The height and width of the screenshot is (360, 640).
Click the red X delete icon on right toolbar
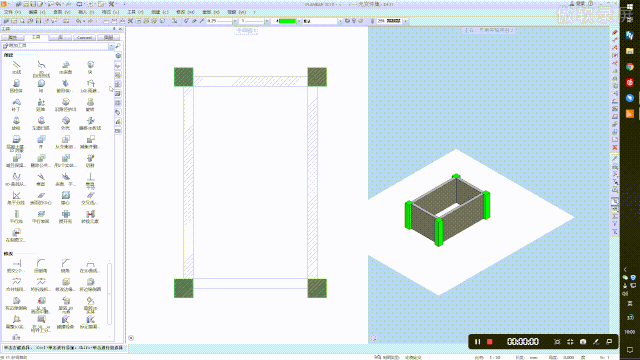pyautogui.click(x=615, y=147)
